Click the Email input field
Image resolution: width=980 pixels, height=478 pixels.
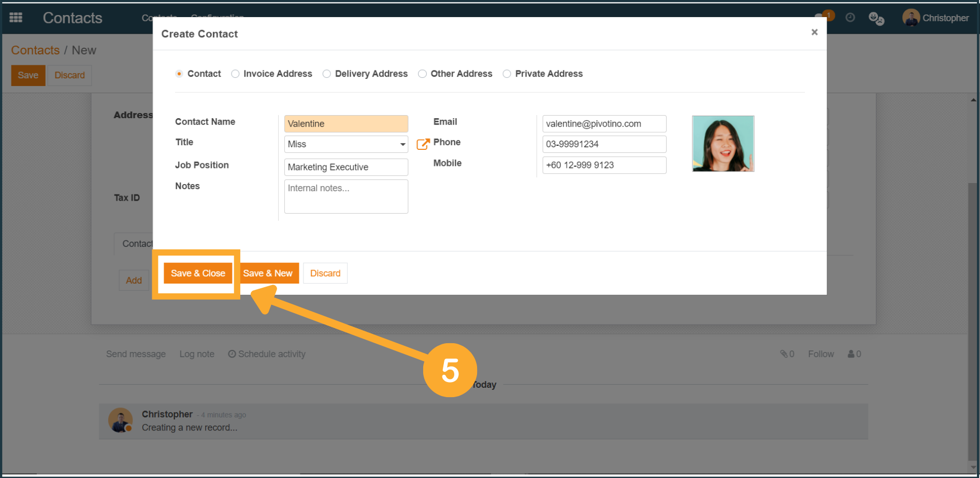tap(603, 124)
